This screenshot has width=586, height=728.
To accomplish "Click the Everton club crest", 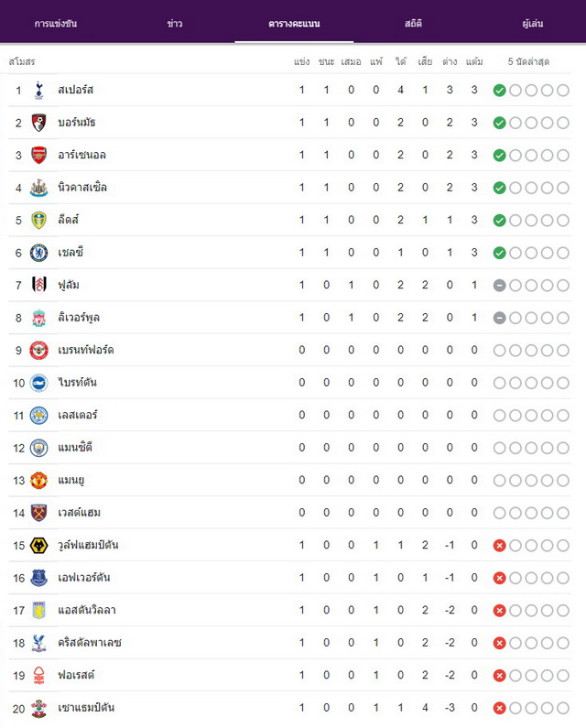I will click(x=39, y=578).
